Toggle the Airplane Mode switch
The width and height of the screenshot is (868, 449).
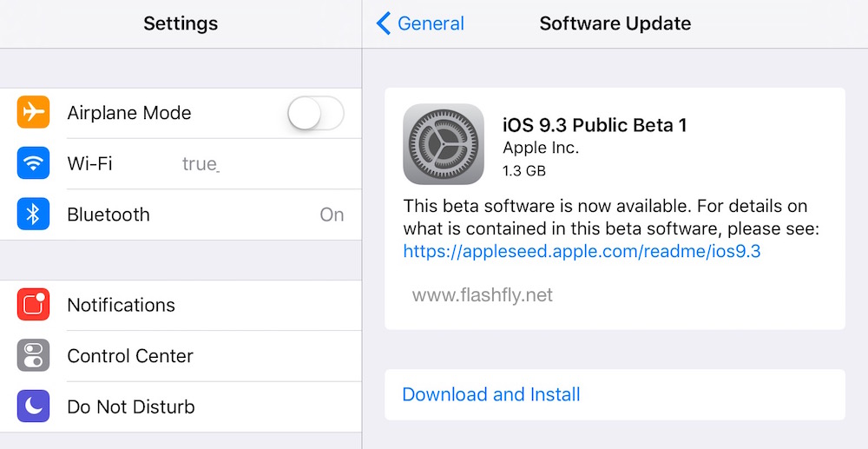[316, 113]
